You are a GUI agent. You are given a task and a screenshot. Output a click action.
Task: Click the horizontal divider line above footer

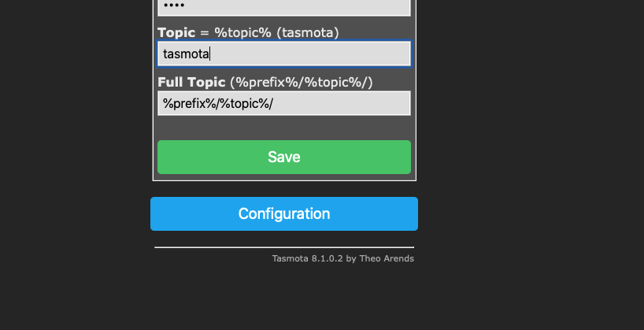coord(283,247)
